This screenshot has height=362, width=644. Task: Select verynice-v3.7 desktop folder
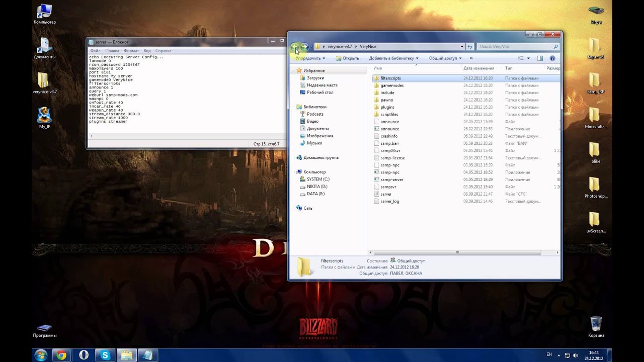[x=44, y=83]
